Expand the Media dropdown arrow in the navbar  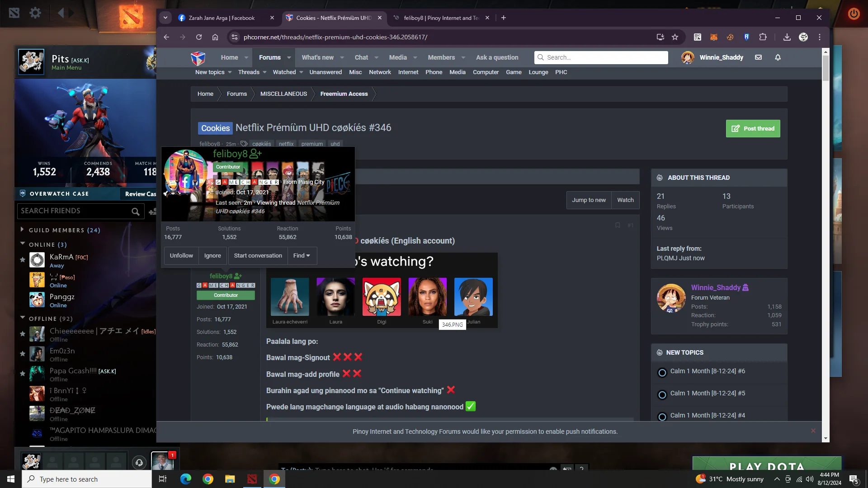[415, 58]
